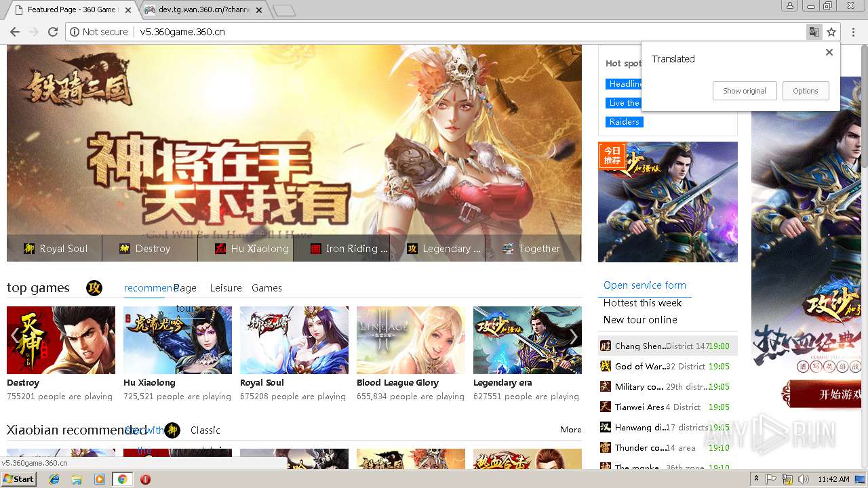
Task: Click More link in Xiaobian recommended
Action: click(x=571, y=430)
